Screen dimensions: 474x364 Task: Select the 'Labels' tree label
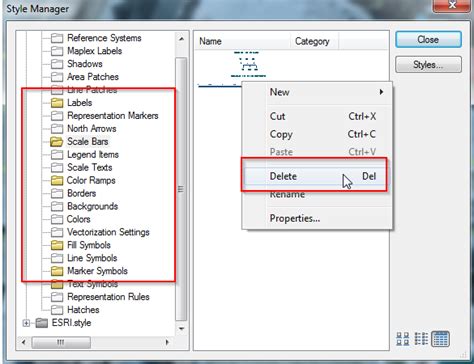point(80,103)
